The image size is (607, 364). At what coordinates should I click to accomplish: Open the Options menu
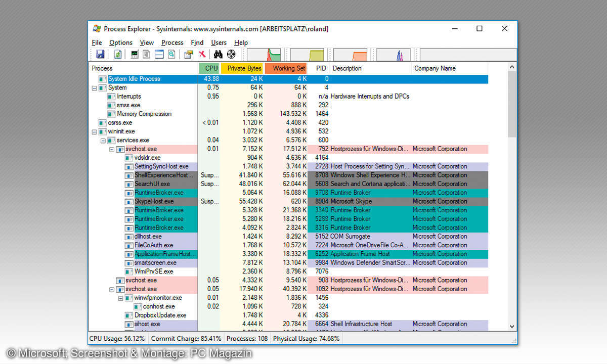coord(121,42)
